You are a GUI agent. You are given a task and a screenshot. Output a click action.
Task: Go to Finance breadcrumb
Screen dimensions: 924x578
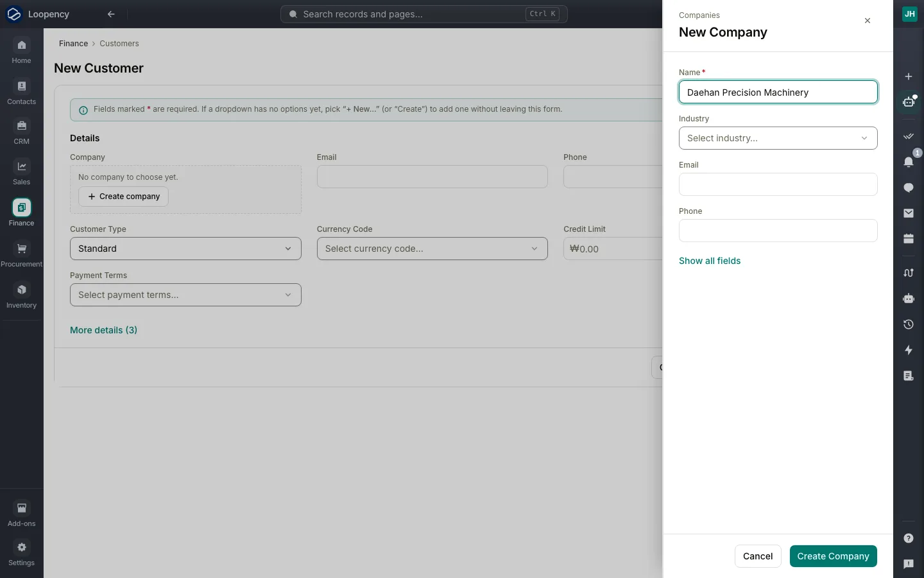pyautogui.click(x=73, y=44)
